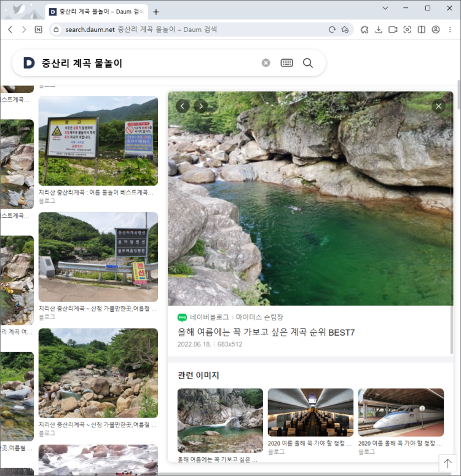461x476 pixels.
Task: Open the related KTX train thumbnail
Action: pos(401,412)
